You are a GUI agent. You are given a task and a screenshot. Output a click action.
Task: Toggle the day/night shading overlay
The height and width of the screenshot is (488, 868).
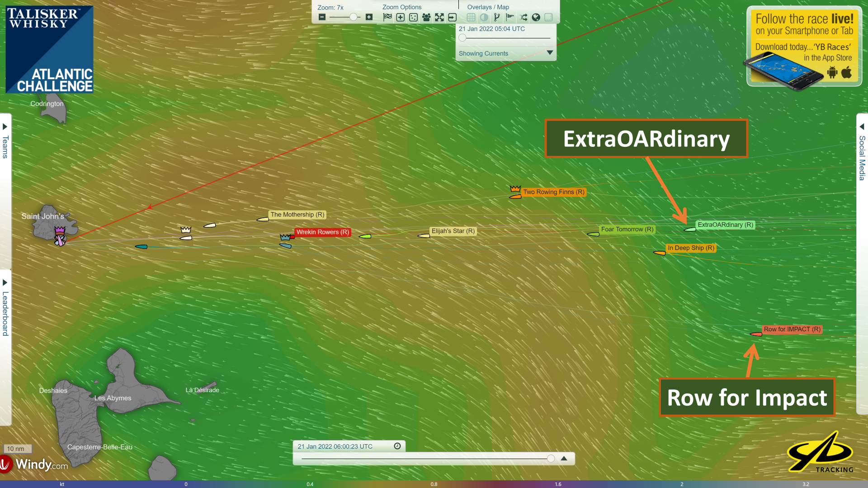pos(484,17)
